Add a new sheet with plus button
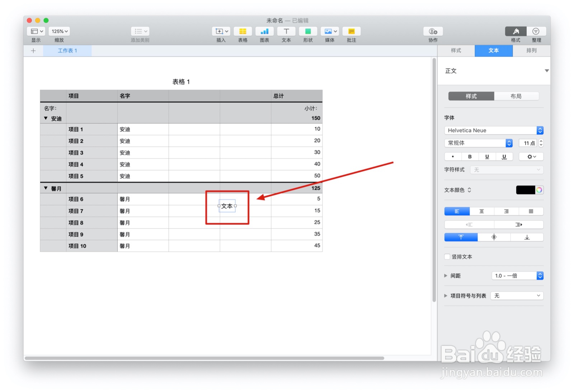Image resolution: width=574 pixels, height=392 pixels. 33,51
